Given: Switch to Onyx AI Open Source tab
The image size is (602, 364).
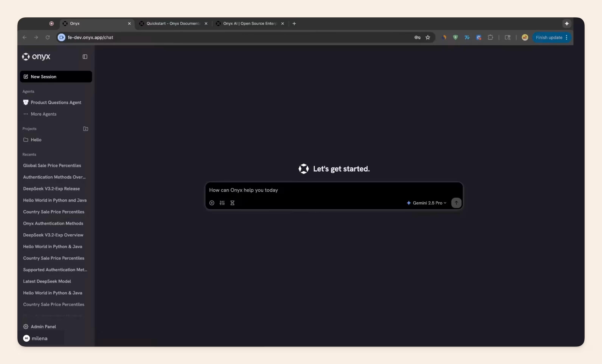Looking at the screenshot, I should (x=250, y=23).
